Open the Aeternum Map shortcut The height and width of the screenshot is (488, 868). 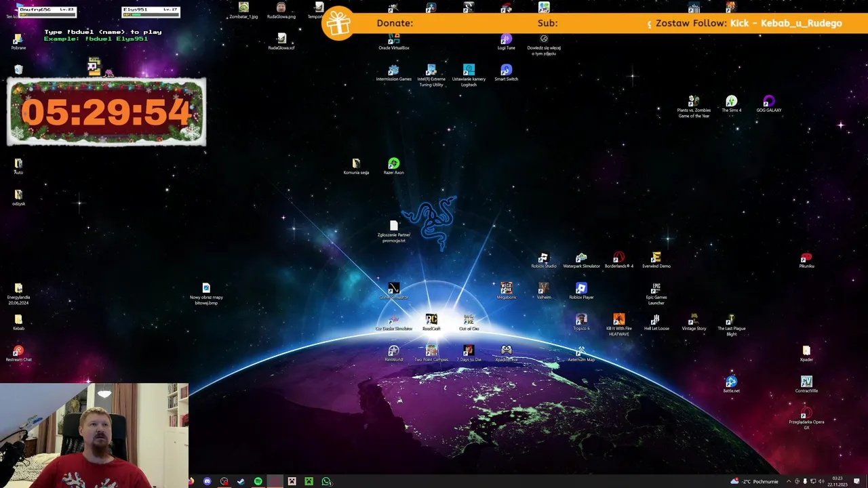click(581, 354)
